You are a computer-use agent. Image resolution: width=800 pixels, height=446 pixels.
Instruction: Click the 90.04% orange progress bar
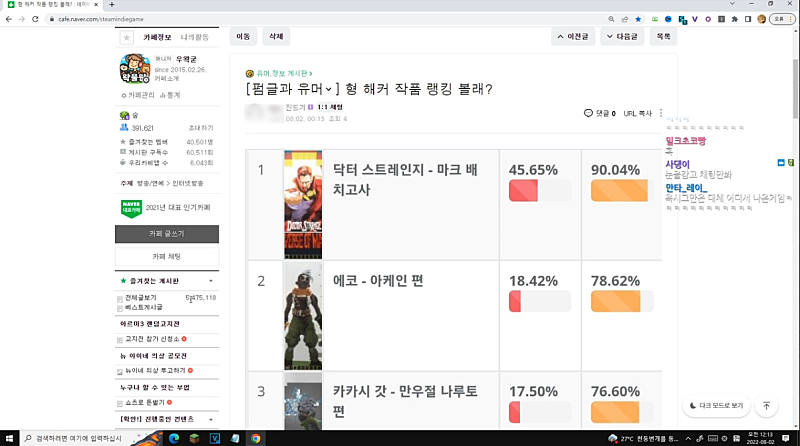(x=622, y=191)
